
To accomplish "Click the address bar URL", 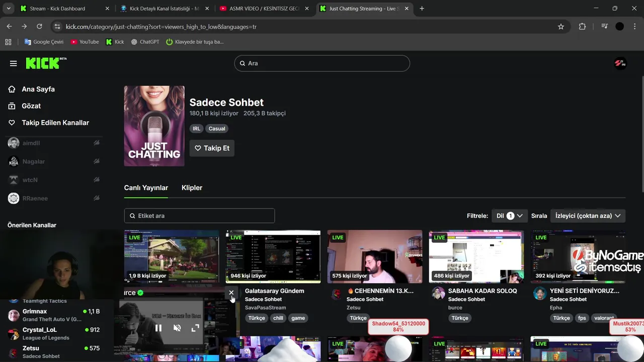I will point(161,27).
